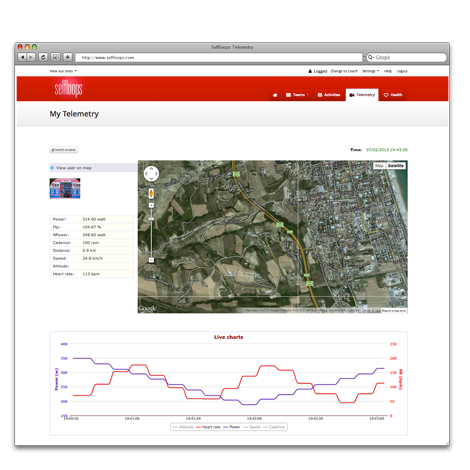Switch the map to Map view
The image size is (470, 470).
[x=379, y=166]
